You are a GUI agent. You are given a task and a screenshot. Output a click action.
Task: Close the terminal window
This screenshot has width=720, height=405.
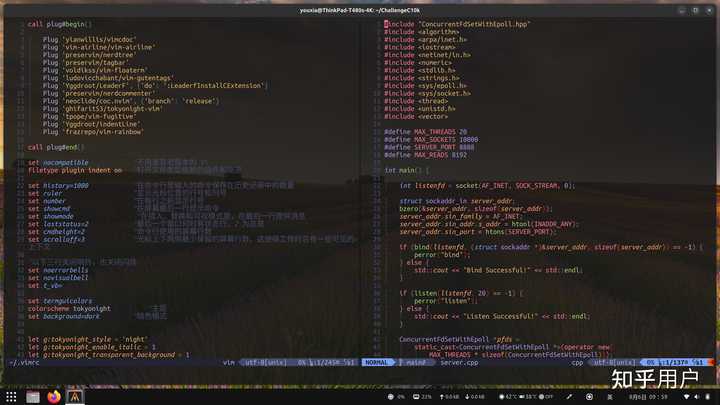click(x=709, y=10)
